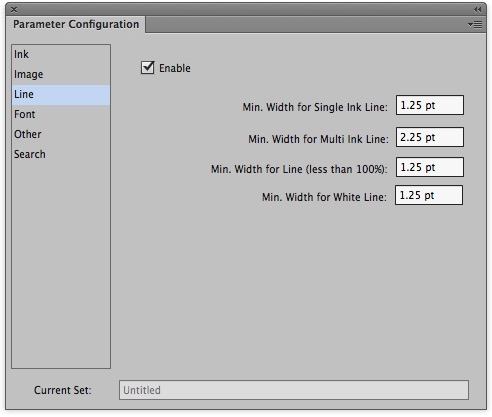Edit Min. Width for Multi Ink Line field

(430, 137)
